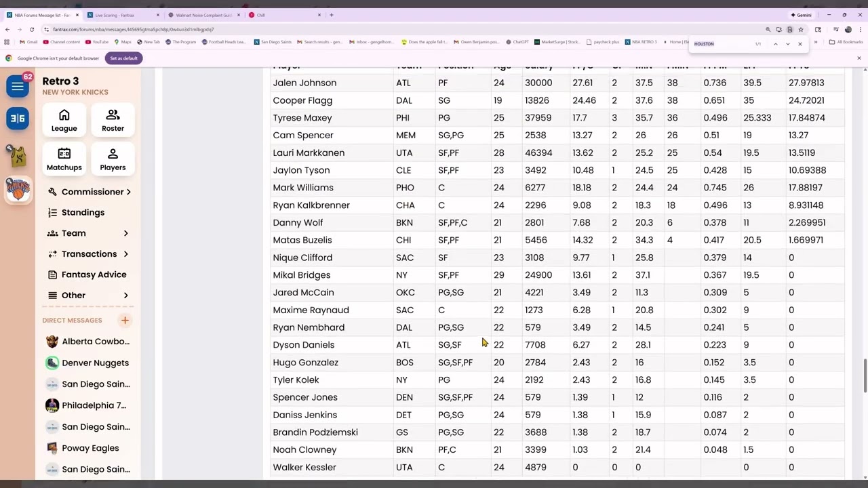The width and height of the screenshot is (868, 488).
Task: Expand the Team submenu arrow
Action: [x=125, y=233]
